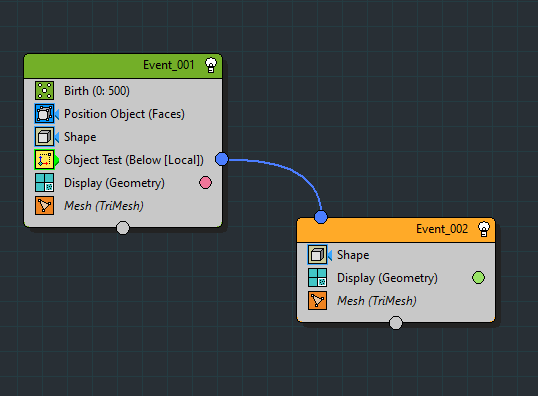This screenshot has width=538, height=396.
Task: Select Mesh (TriMesh) label in Event_001
Action: [x=104, y=206]
